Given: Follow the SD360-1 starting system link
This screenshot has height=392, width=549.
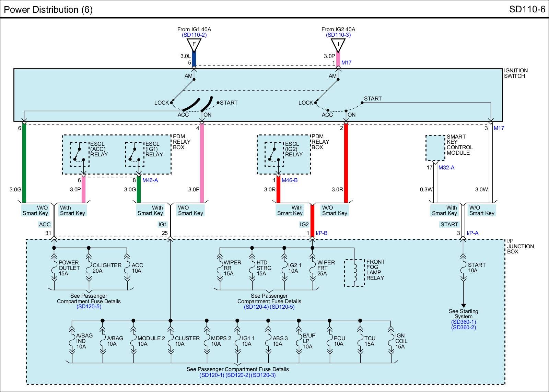Looking at the screenshot, I should pos(463,322).
